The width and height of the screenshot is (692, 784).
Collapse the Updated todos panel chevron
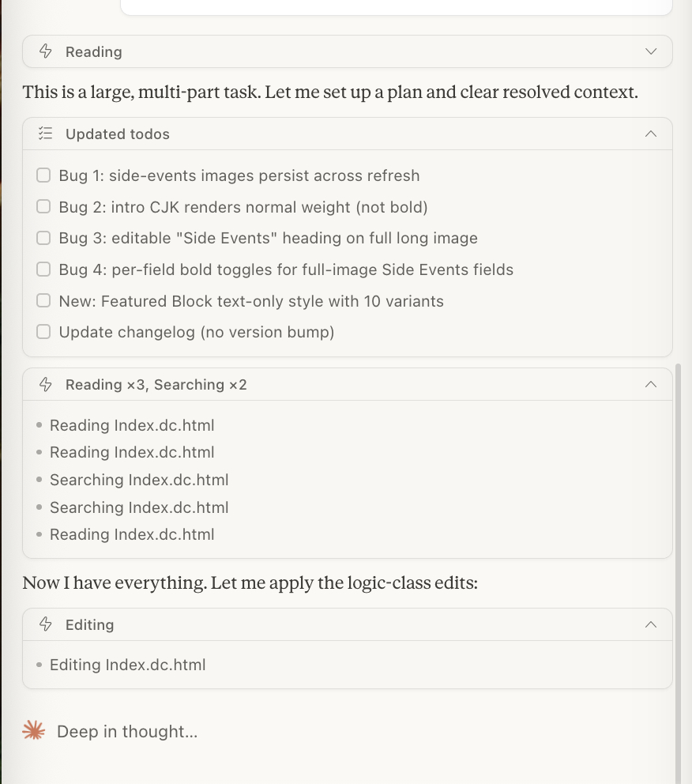pyautogui.click(x=651, y=134)
